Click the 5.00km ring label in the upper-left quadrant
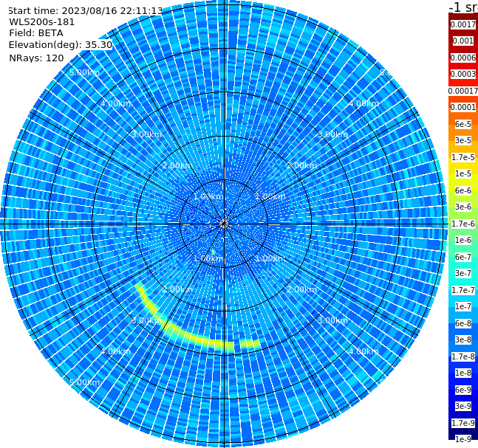This screenshot has width=478, height=448. click(84, 72)
